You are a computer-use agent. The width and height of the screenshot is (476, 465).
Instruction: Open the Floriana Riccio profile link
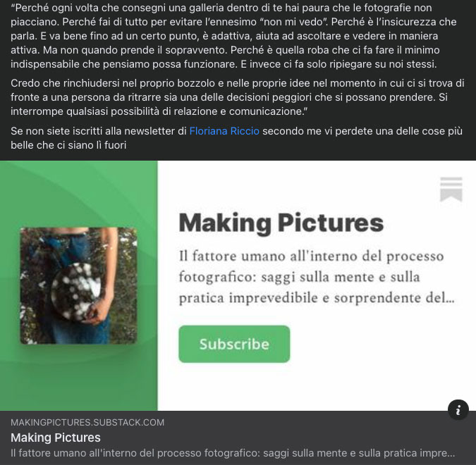[224, 131]
